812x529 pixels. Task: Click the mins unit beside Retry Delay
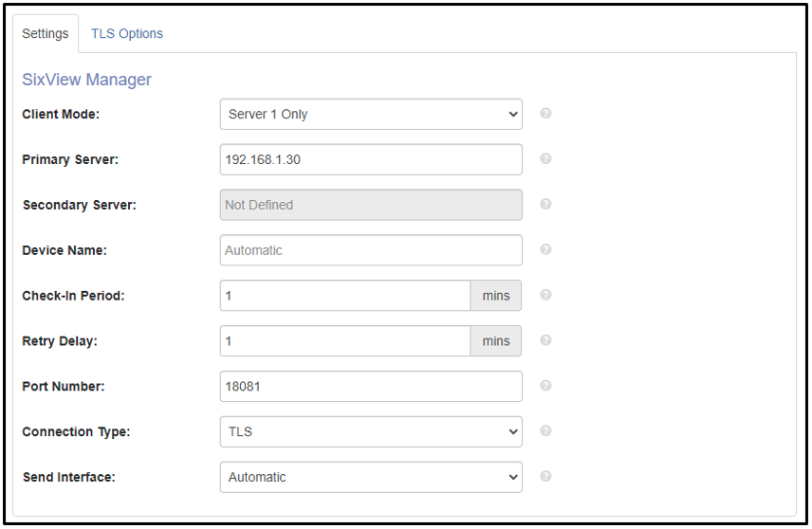[495, 341]
